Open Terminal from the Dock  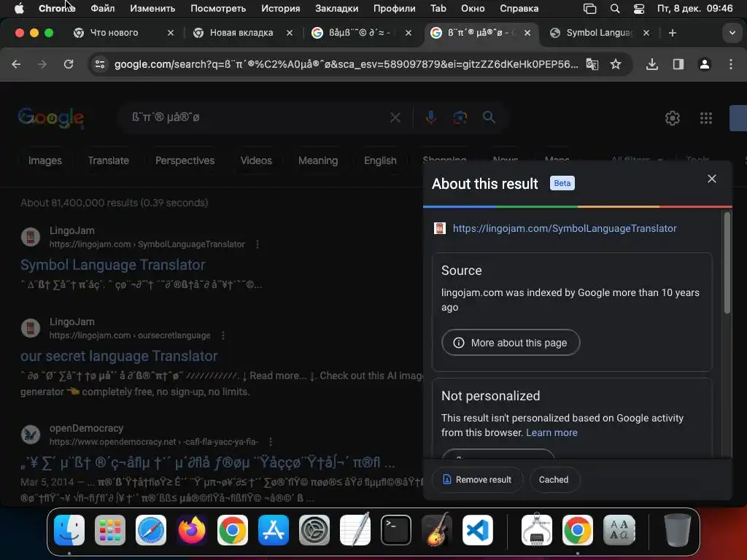click(396, 530)
